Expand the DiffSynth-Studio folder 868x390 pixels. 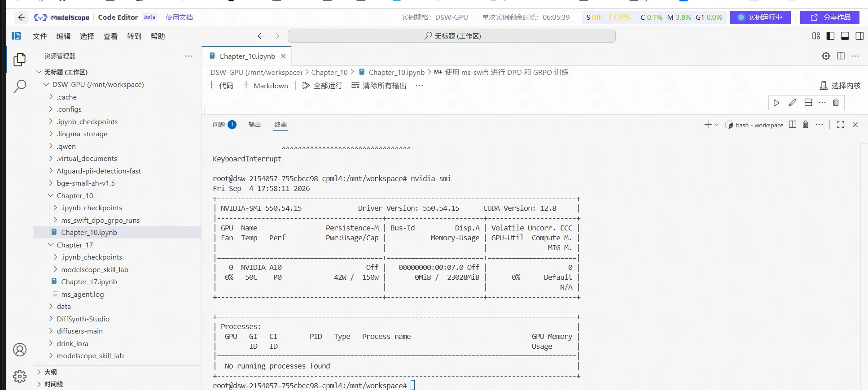[51, 319]
